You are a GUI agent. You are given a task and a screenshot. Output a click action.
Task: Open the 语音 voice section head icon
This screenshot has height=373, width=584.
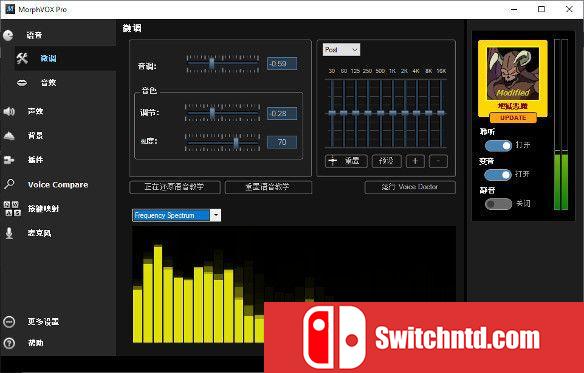(x=8, y=35)
